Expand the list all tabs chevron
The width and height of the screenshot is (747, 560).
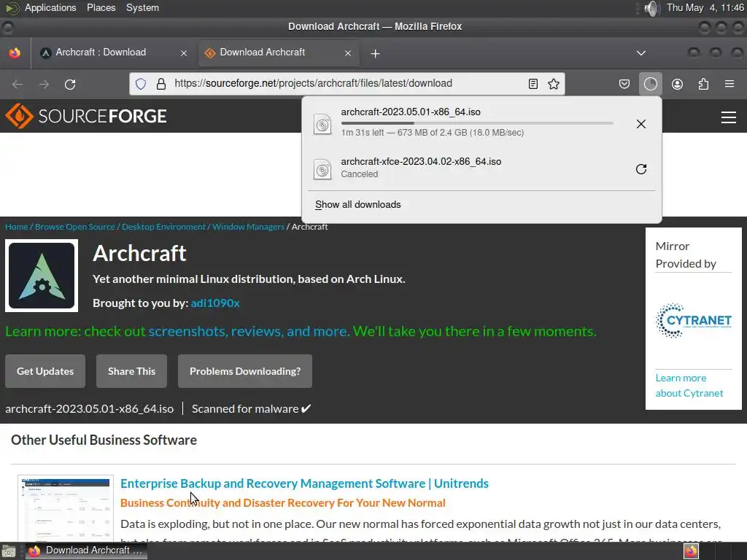click(641, 52)
